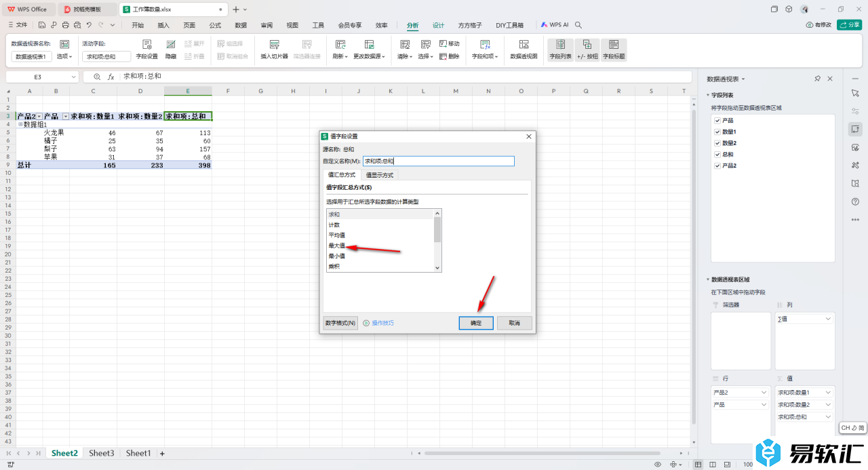Viewport: 868px width, 470px height.
Task: Click the 数据透视表名称 name input box
Action: click(32, 57)
